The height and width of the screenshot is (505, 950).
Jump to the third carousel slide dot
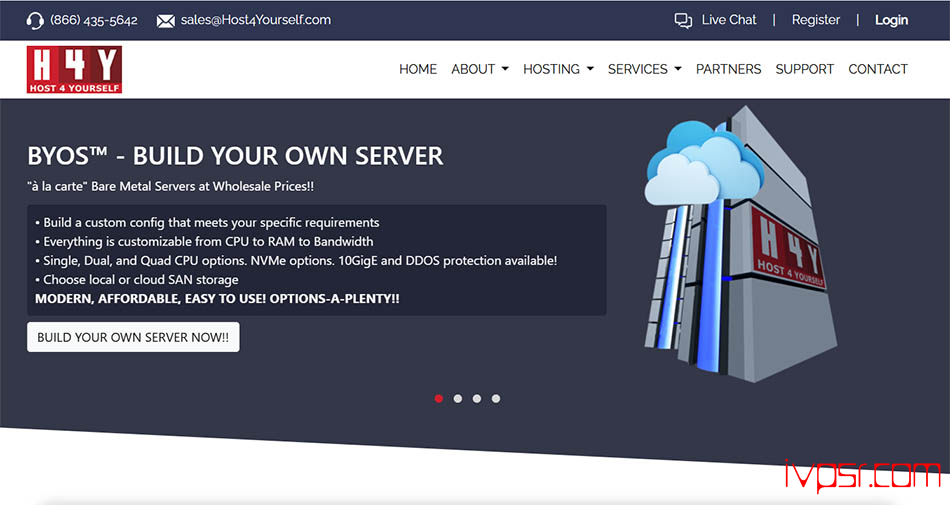[477, 398]
